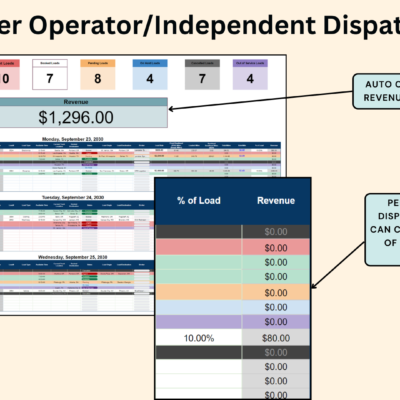Click the Revenue column header in enlarged table
The width and height of the screenshot is (400, 400).
(x=276, y=201)
